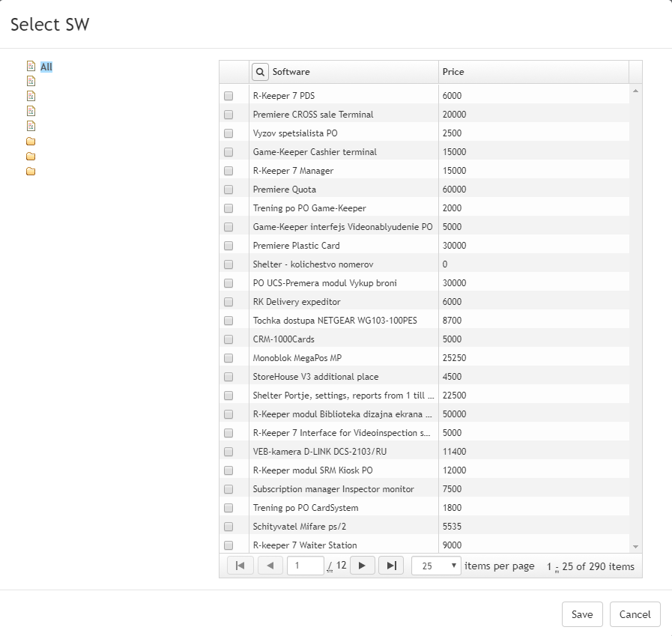
Task: Click Shelter - kolichestvo nomerov row text
Action: 313,264
